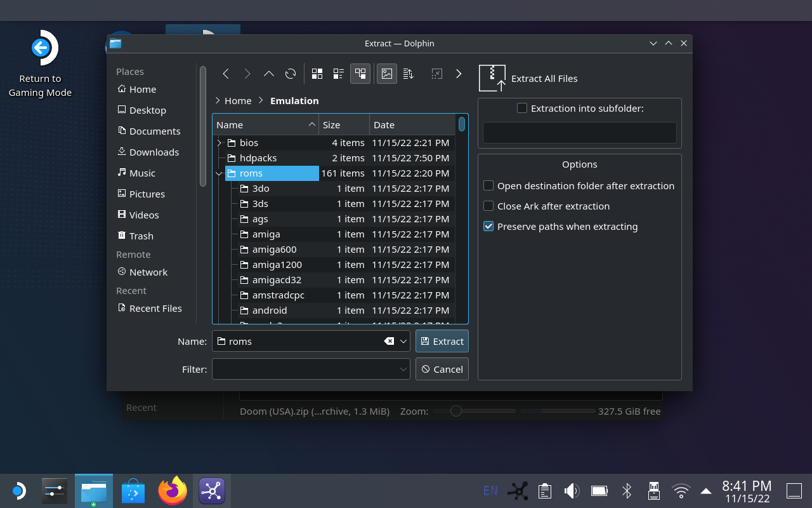Image resolution: width=812 pixels, height=508 pixels.
Task: Open the Filter dropdown
Action: click(403, 369)
